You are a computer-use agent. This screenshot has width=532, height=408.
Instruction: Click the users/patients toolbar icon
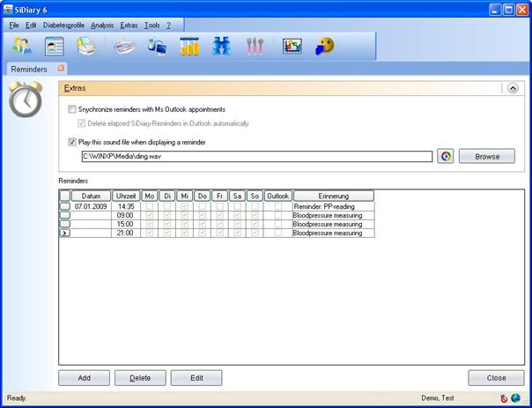click(x=22, y=47)
